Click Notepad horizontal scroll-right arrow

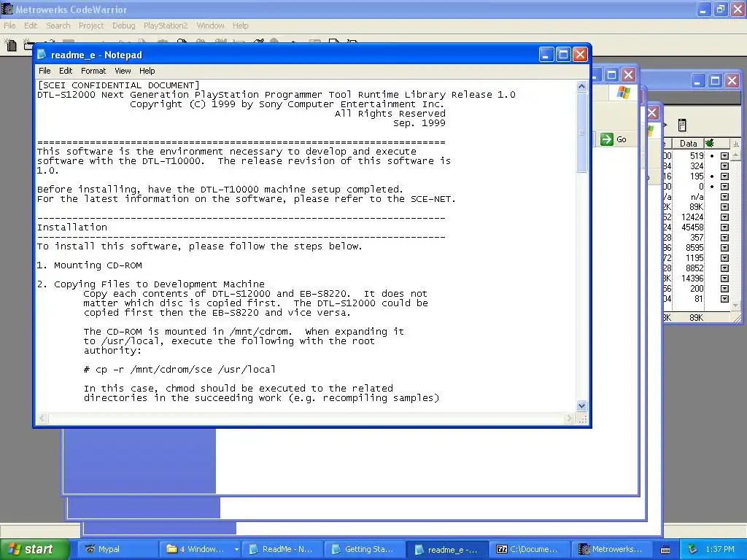(x=570, y=418)
